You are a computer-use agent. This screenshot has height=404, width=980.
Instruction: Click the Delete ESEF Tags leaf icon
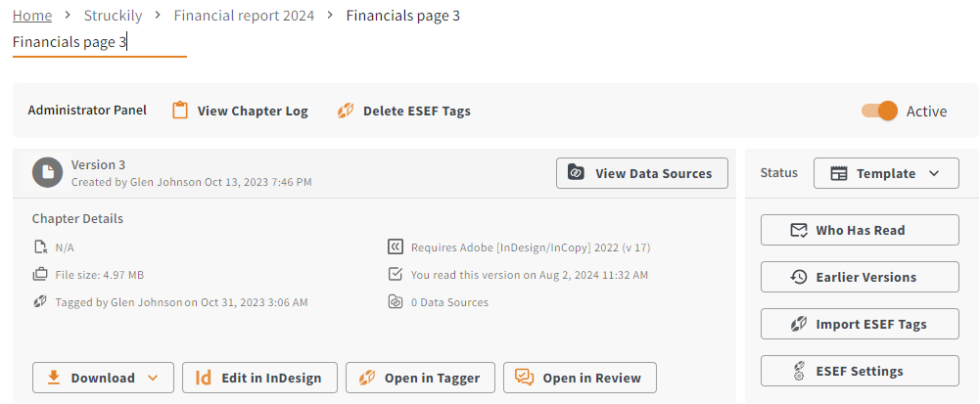(346, 112)
